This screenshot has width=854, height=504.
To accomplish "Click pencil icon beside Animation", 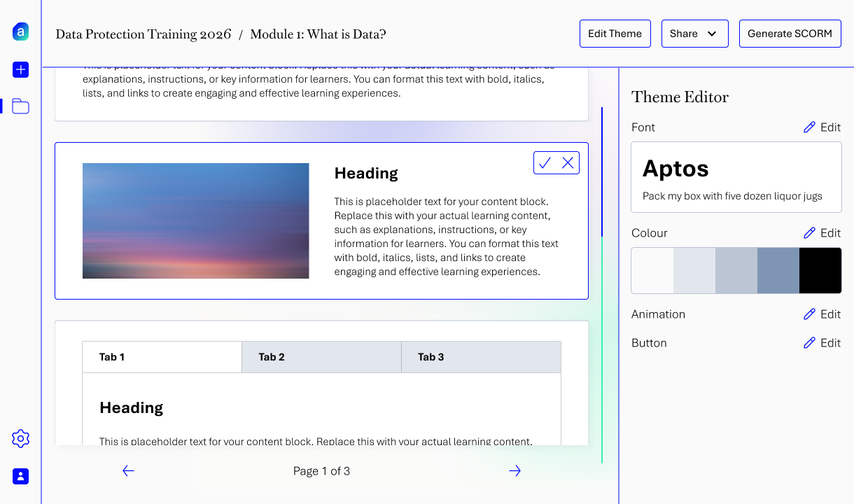I will [809, 314].
